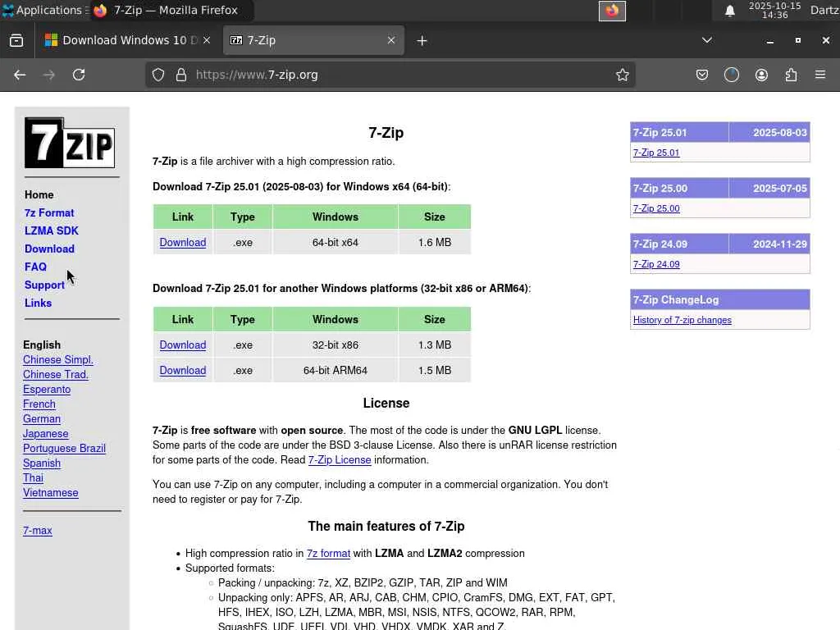This screenshot has height=630, width=840.
Task: Open 7-Zip 24.09 news link
Action: pos(656,264)
